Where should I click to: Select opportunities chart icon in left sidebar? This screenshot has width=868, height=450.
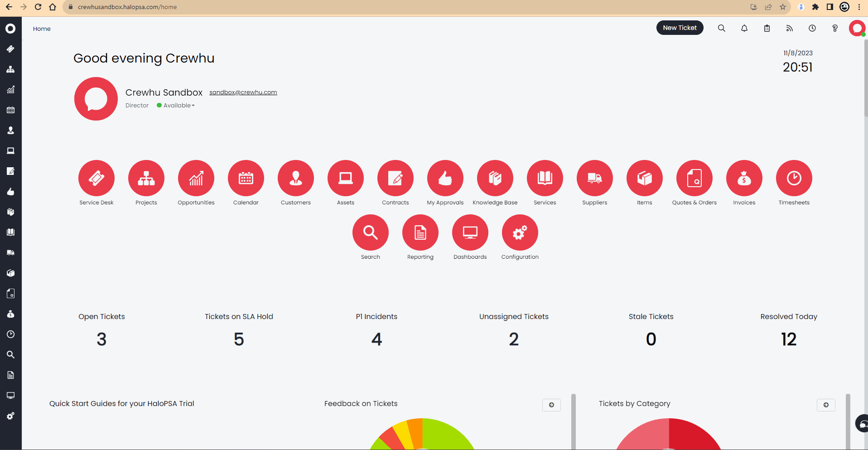(x=10, y=90)
